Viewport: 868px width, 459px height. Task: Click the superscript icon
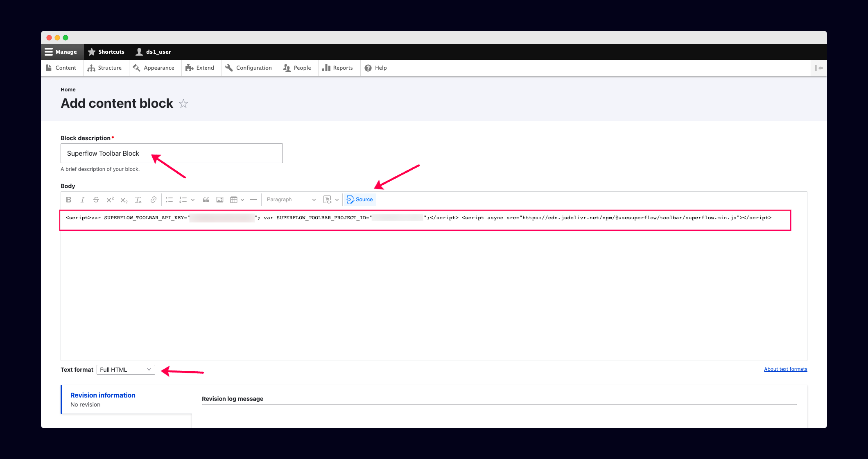pyautogui.click(x=110, y=200)
